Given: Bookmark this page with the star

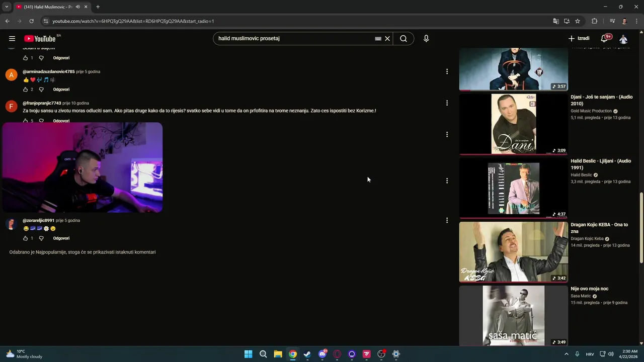Looking at the screenshot, I should (578, 21).
